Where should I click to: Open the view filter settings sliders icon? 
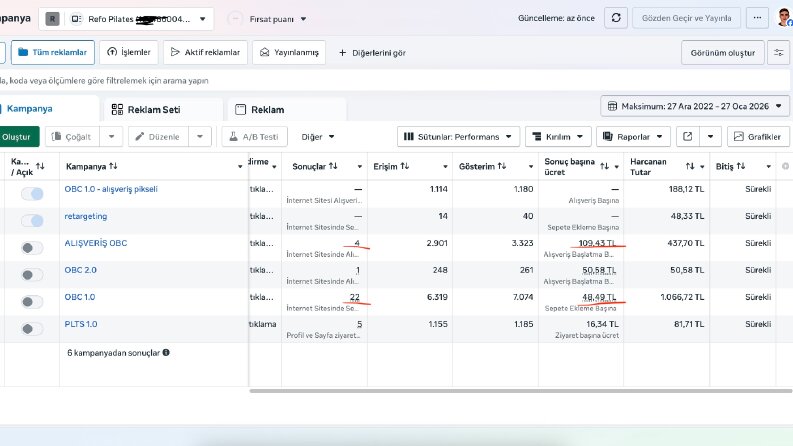tap(778, 53)
